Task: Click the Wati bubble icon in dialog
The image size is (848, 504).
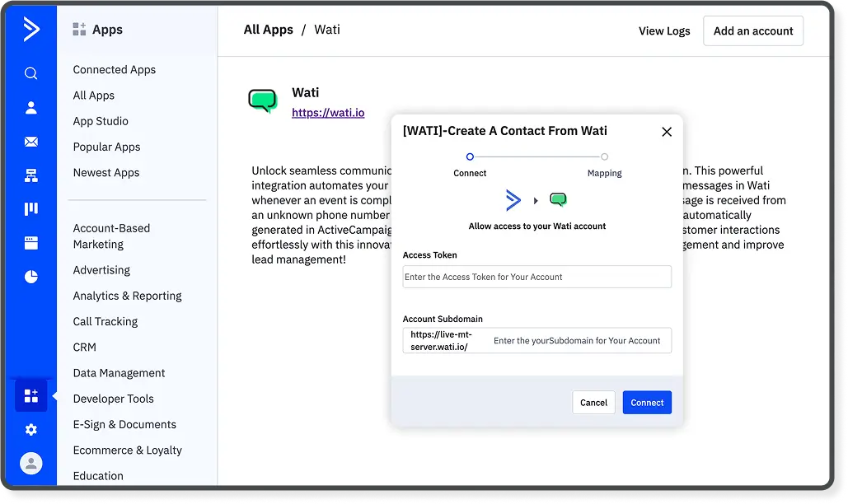Action: [x=558, y=200]
